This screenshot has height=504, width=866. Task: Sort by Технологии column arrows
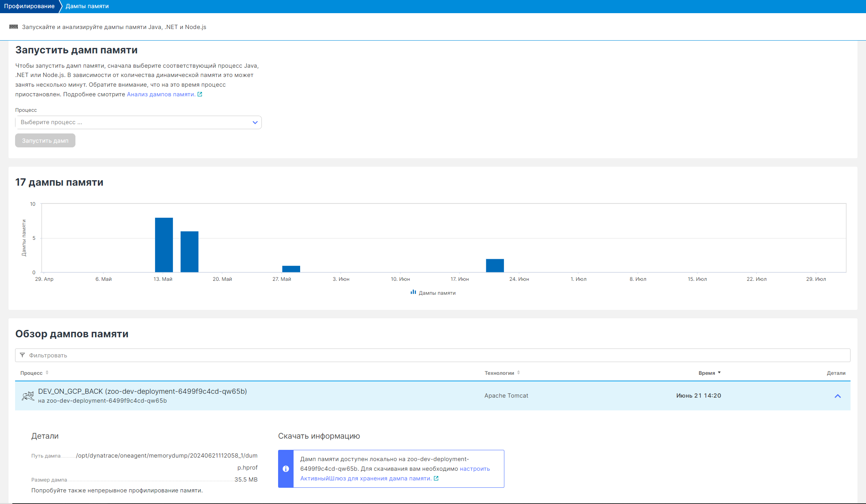[518, 373]
